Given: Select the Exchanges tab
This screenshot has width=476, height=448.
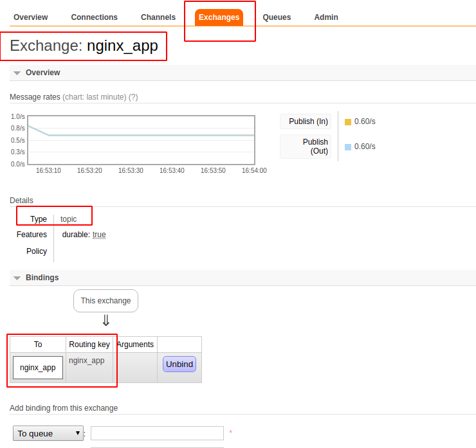Looking at the screenshot, I should (x=219, y=17).
